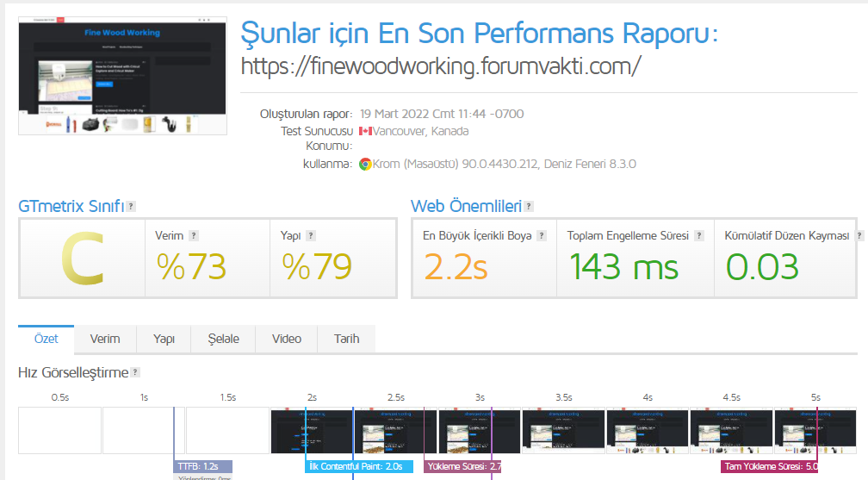Click the GTmetrix Sınıfı heading

tap(71, 206)
